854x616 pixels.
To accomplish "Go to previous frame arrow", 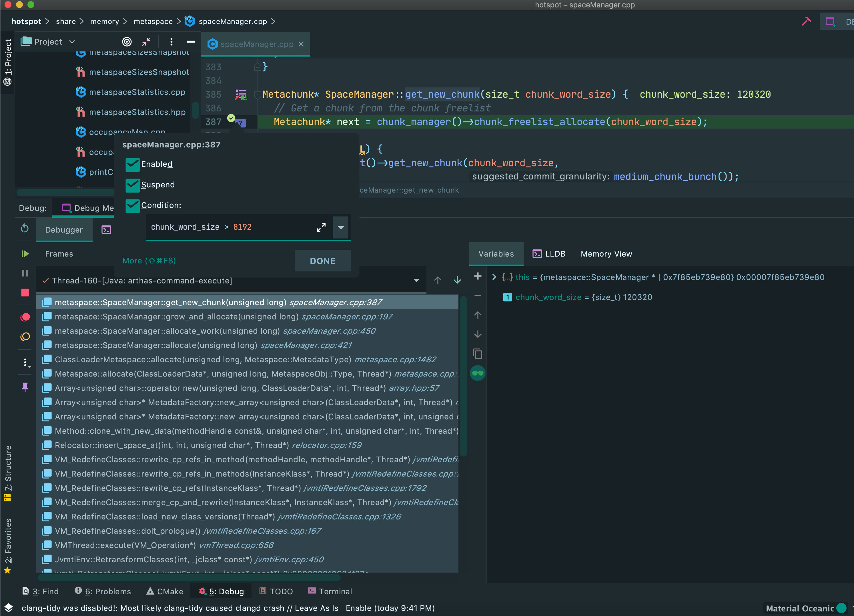I will (x=438, y=280).
